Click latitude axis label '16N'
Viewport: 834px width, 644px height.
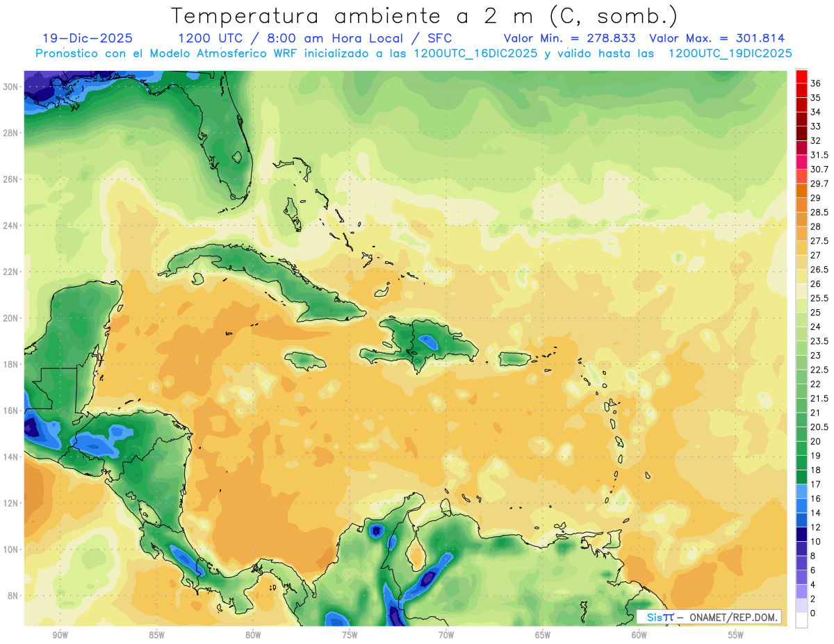click(10, 411)
